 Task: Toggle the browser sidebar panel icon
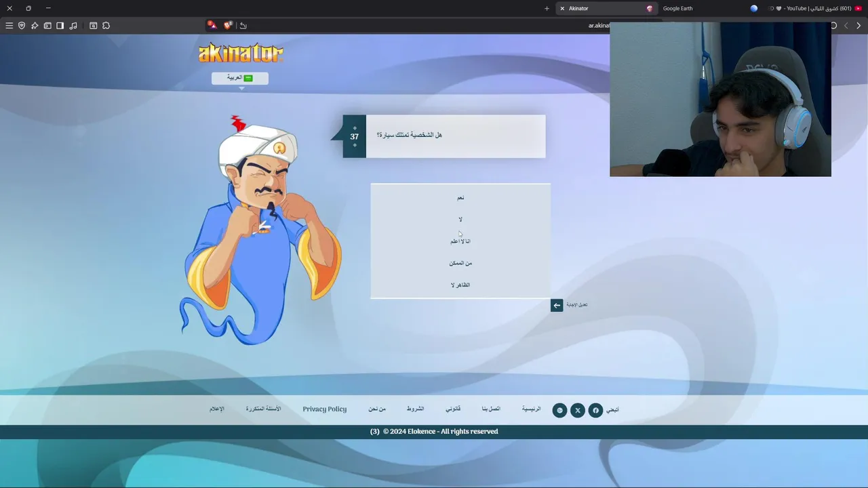tap(60, 26)
